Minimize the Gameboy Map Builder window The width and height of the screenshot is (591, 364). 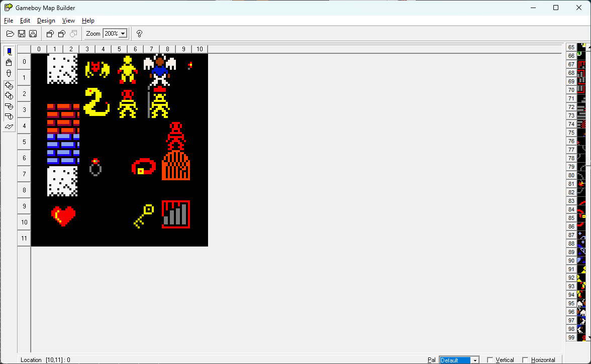point(533,8)
